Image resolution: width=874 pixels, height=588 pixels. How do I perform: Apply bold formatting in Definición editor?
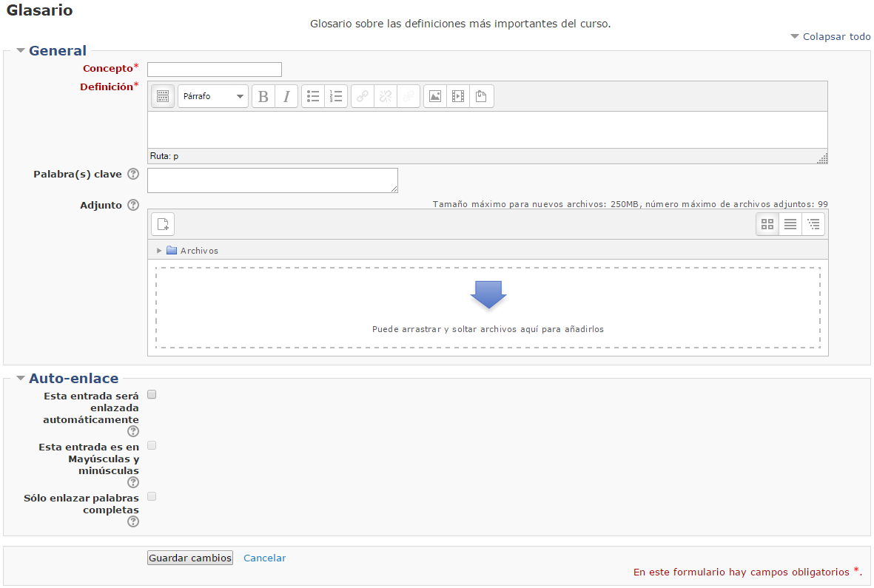(x=263, y=96)
